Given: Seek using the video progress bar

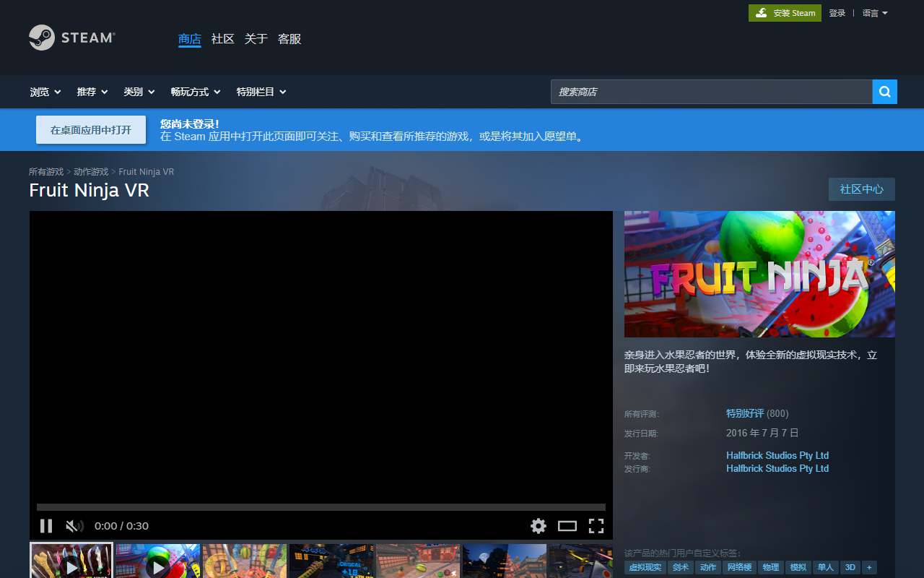Looking at the screenshot, I should point(321,507).
